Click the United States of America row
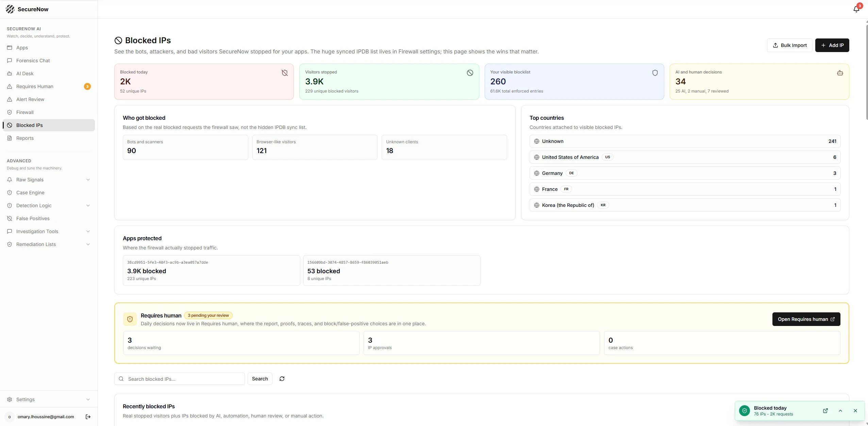The height and width of the screenshot is (426, 868). pyautogui.click(x=685, y=157)
